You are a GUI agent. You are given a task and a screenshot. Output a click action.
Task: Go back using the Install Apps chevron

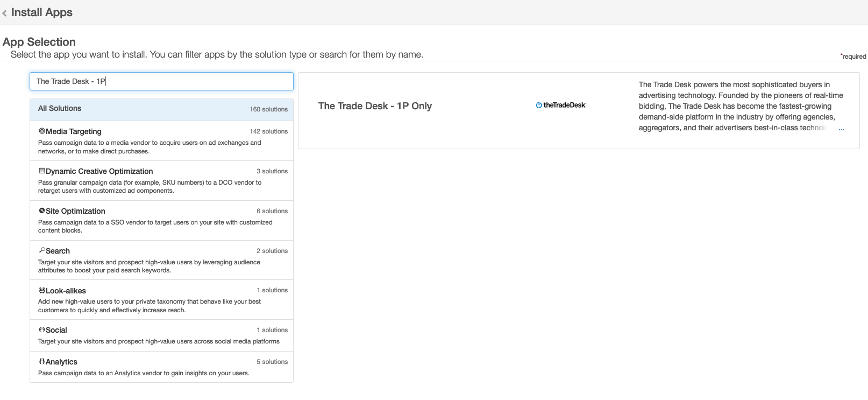coord(5,13)
